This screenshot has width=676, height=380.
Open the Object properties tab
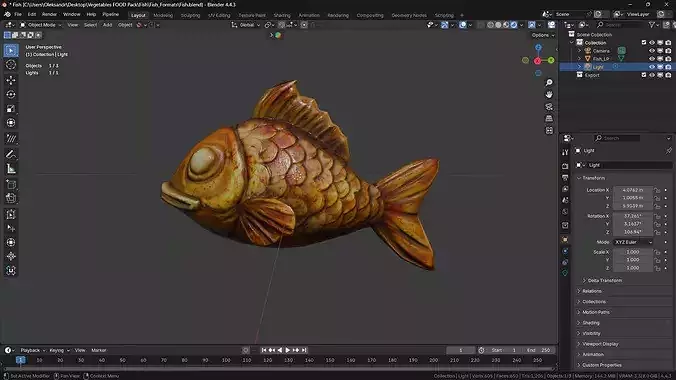click(565, 239)
